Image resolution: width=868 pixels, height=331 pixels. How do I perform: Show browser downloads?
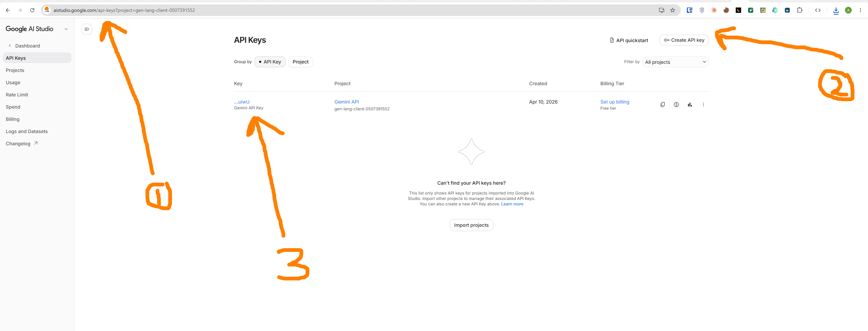point(836,11)
